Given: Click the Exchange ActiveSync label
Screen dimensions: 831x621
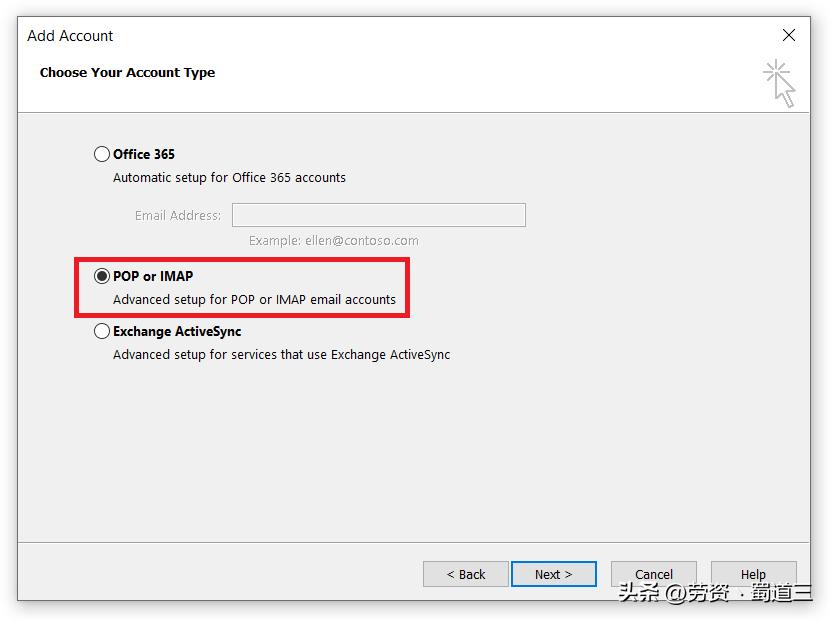Looking at the screenshot, I should [x=179, y=331].
